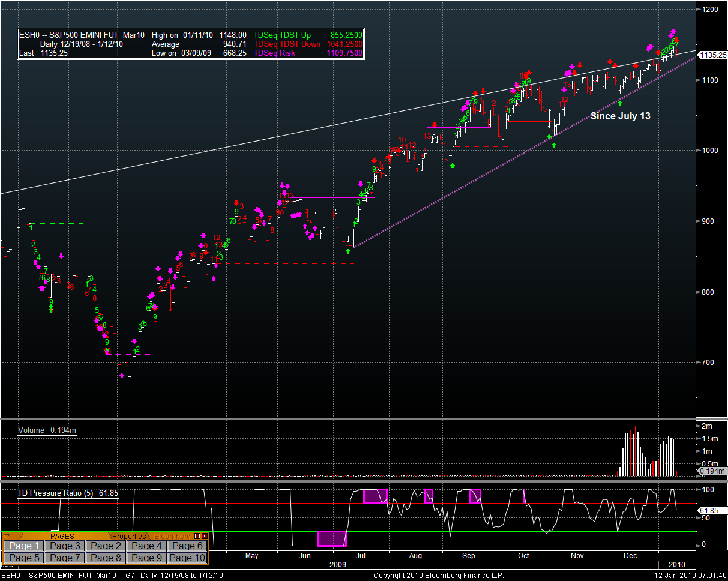Click the Volume indicator label
Image resolution: width=728 pixels, height=581 pixels.
(47, 430)
